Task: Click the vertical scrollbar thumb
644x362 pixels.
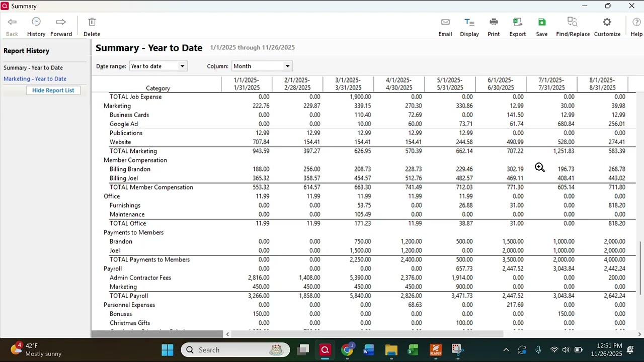Action: tap(640, 268)
